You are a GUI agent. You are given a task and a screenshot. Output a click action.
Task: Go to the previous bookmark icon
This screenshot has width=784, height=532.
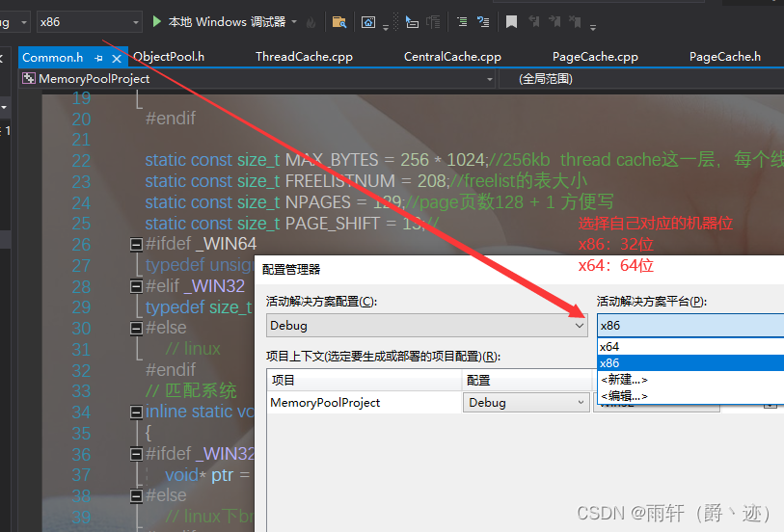click(x=533, y=21)
